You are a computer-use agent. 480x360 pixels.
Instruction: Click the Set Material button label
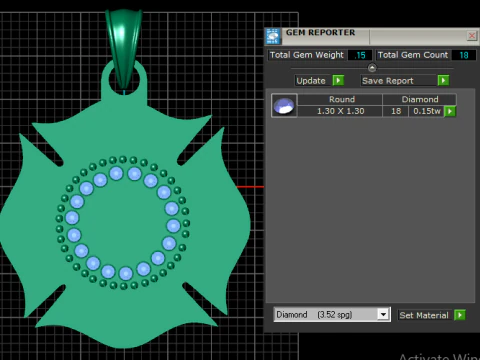click(424, 315)
